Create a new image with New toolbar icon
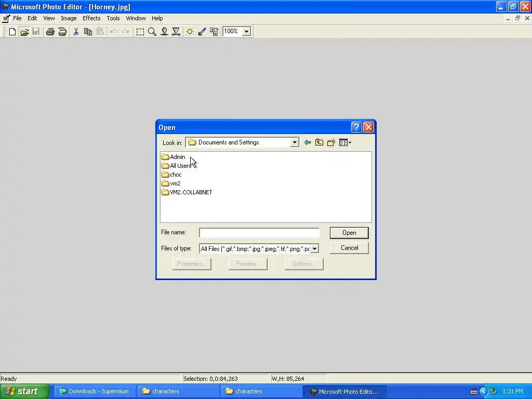 [x=12, y=32]
